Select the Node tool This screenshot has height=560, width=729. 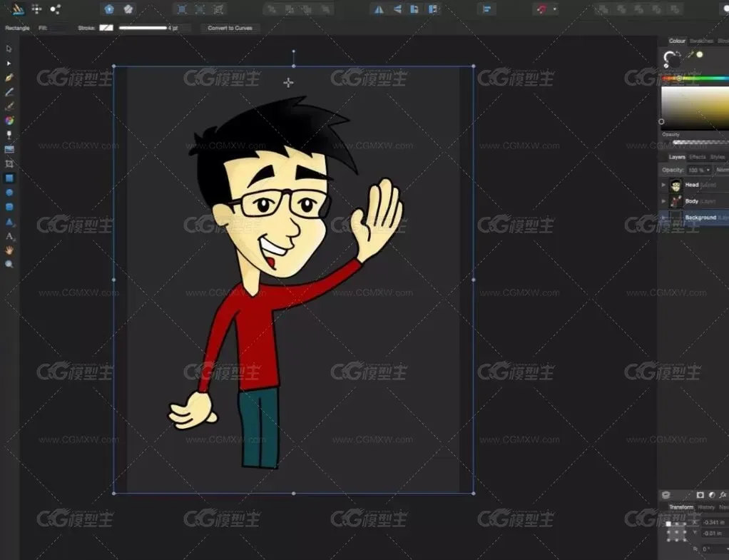tap(9, 63)
